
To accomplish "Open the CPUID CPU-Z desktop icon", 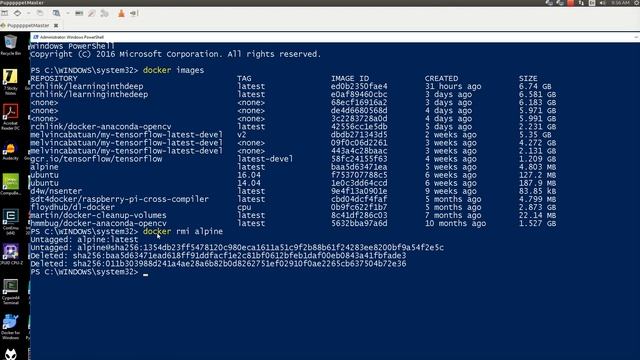I will [x=11, y=255].
